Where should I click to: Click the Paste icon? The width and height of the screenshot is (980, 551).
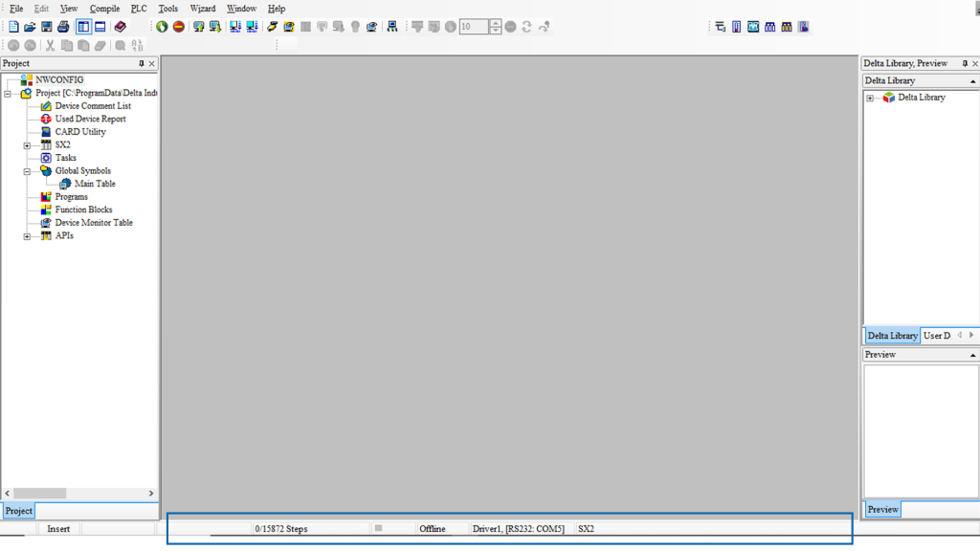tap(83, 46)
